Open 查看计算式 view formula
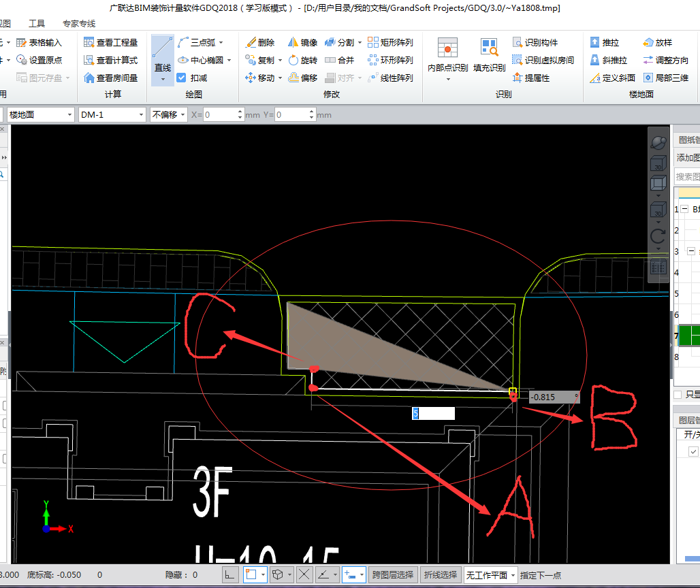This screenshot has width=700, height=588. [x=111, y=60]
